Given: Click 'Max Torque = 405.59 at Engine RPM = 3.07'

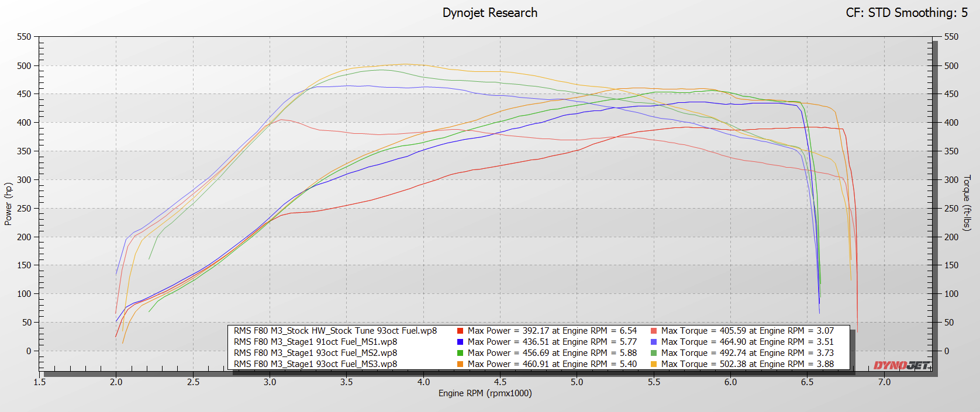Looking at the screenshot, I should 747,331.
